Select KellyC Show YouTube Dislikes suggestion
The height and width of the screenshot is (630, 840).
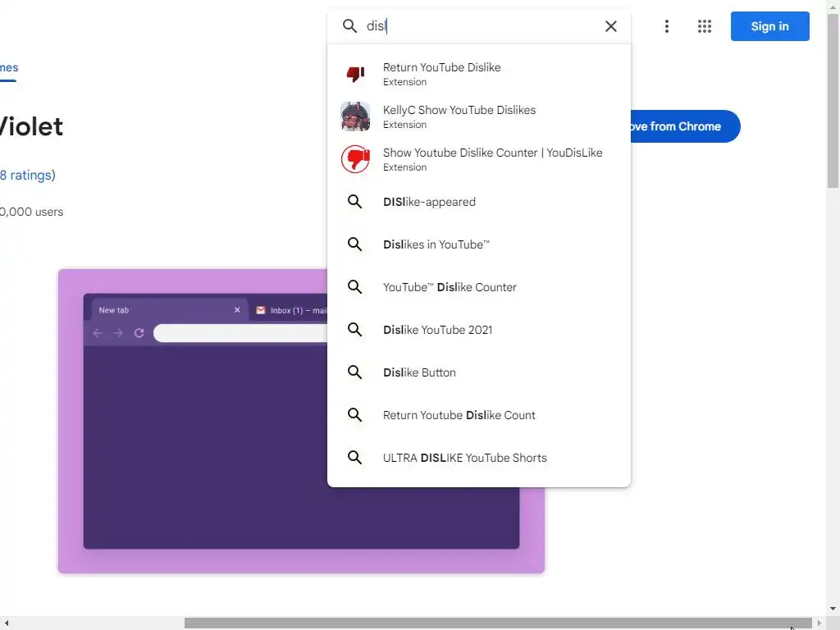pyautogui.click(x=479, y=116)
